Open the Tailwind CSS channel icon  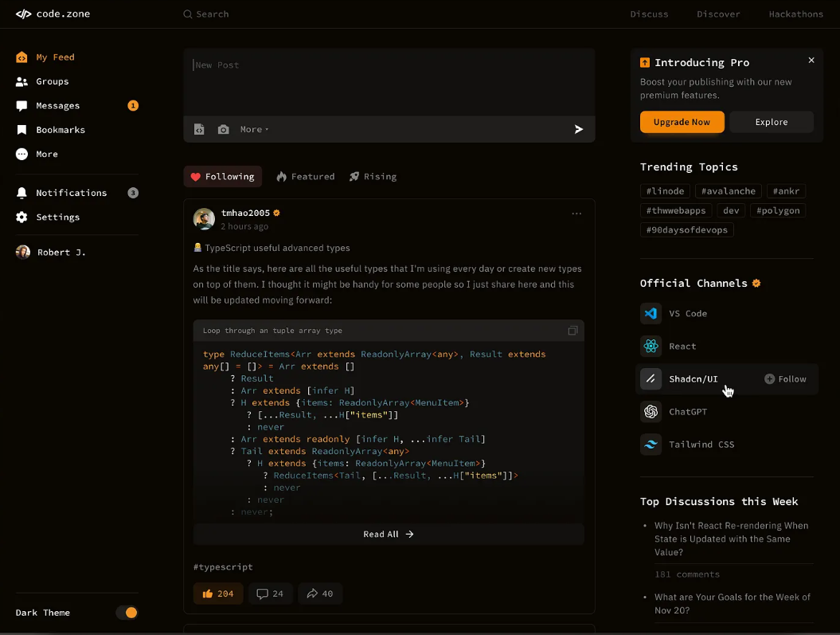[x=651, y=445]
